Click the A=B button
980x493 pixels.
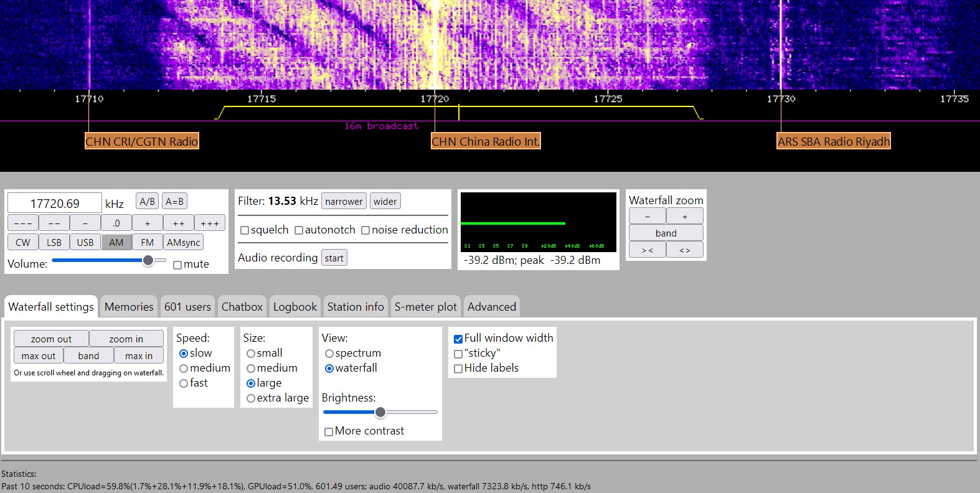(174, 202)
